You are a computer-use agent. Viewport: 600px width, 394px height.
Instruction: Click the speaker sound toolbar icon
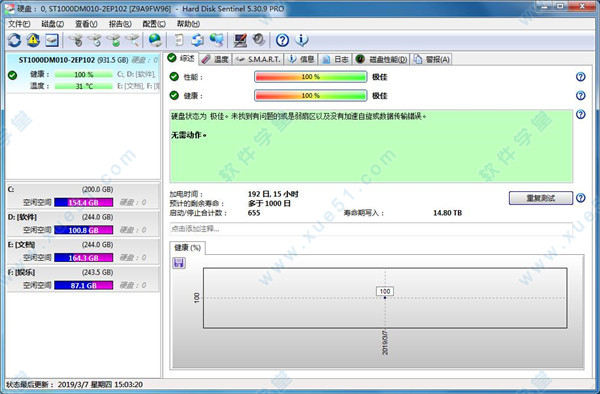[259, 40]
